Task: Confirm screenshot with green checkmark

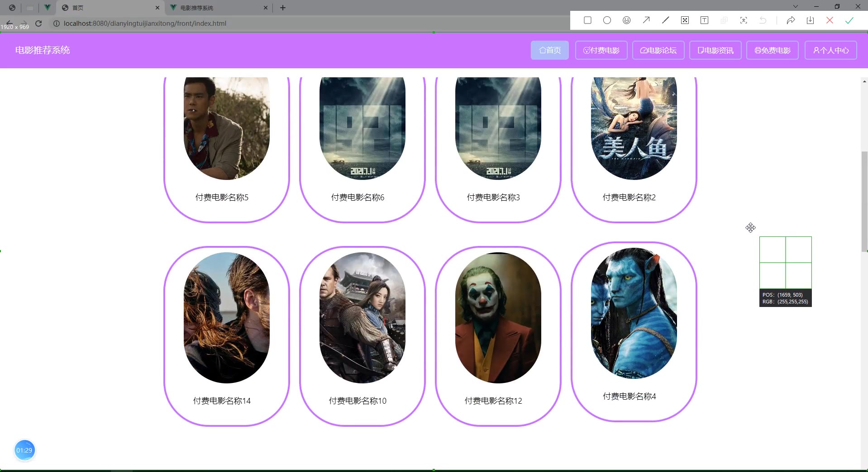Action: click(x=849, y=20)
